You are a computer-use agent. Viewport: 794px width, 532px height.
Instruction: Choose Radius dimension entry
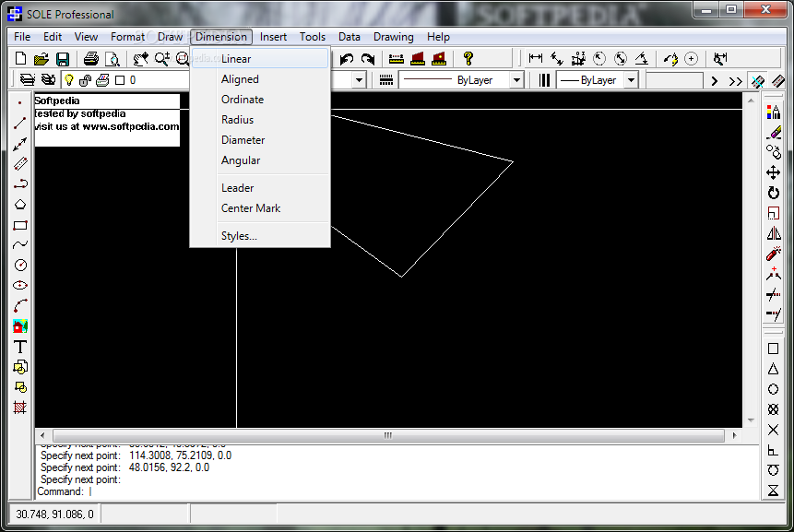coord(260,120)
